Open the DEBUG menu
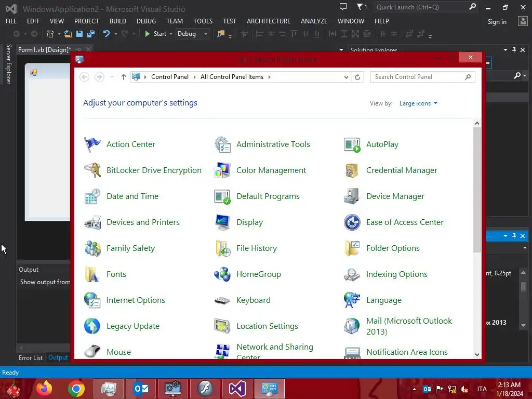Image resolution: width=532 pixels, height=399 pixels. [146, 21]
